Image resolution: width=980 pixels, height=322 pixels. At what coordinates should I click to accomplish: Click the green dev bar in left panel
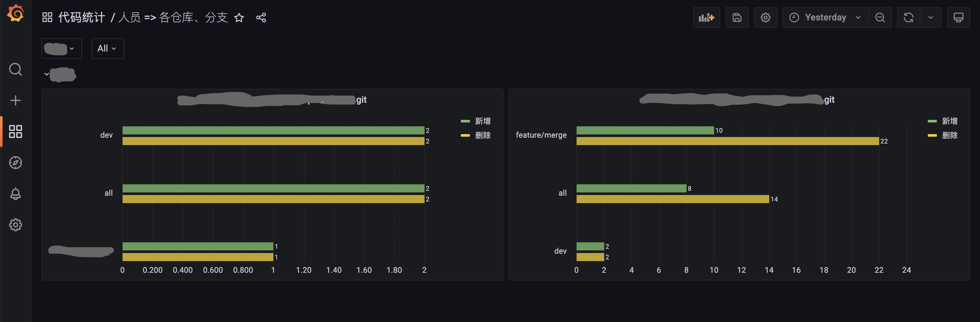(x=273, y=131)
